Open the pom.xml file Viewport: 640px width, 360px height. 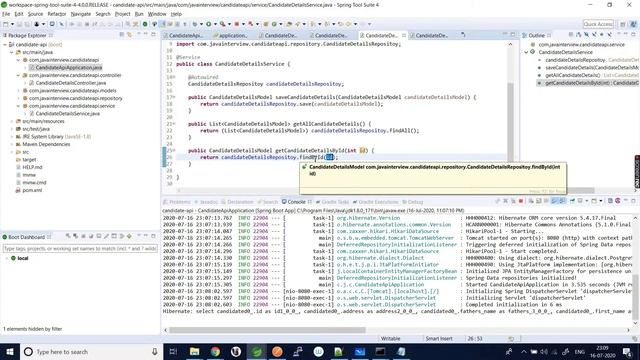click(32, 190)
